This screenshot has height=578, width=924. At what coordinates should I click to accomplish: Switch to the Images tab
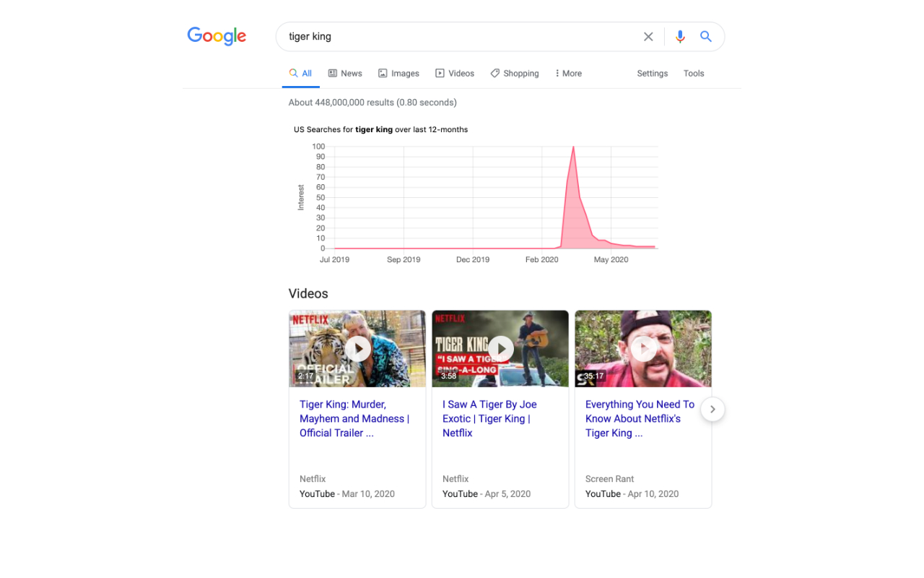point(398,74)
